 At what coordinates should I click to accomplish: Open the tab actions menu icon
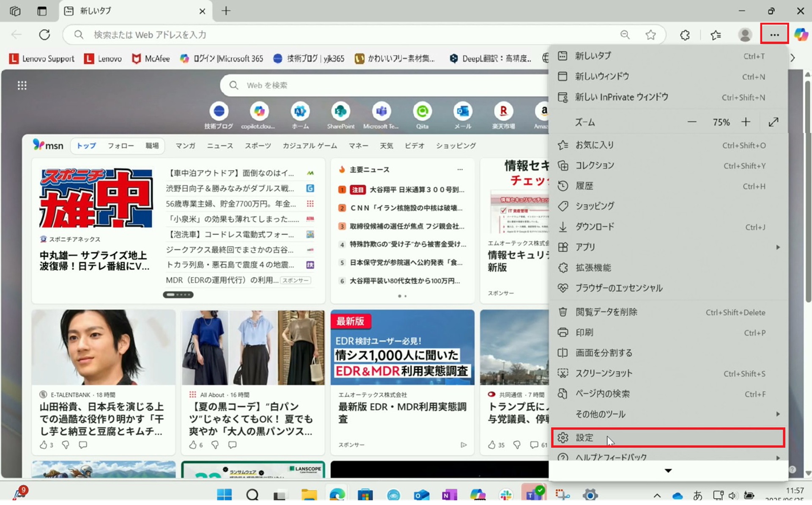(41, 11)
